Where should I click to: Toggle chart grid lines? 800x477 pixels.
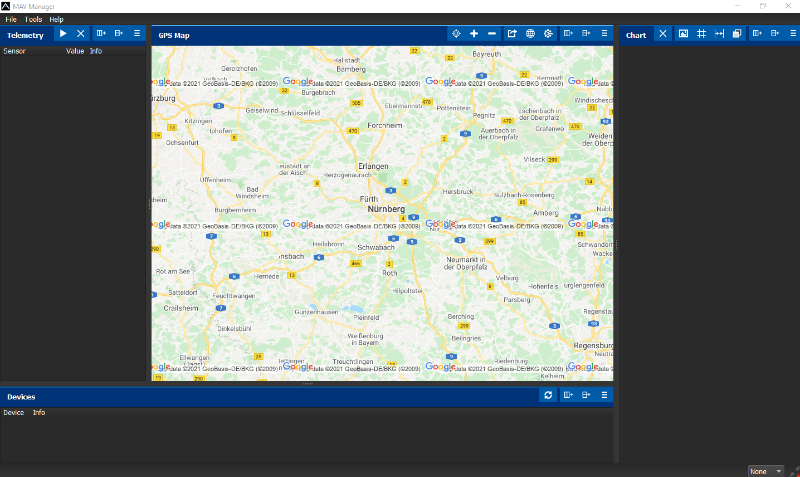(x=702, y=34)
